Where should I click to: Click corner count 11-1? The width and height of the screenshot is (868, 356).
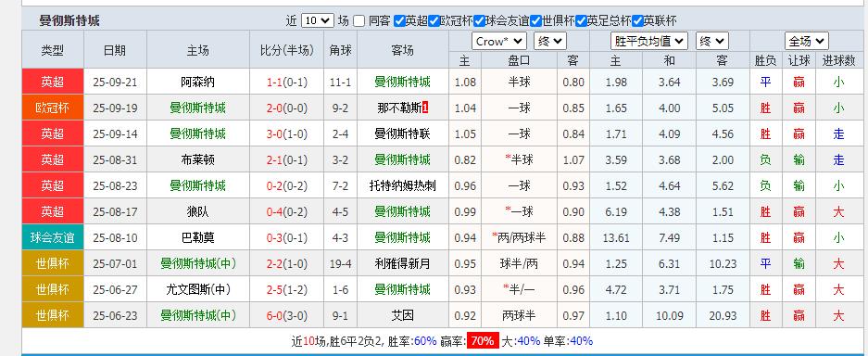coord(341,83)
